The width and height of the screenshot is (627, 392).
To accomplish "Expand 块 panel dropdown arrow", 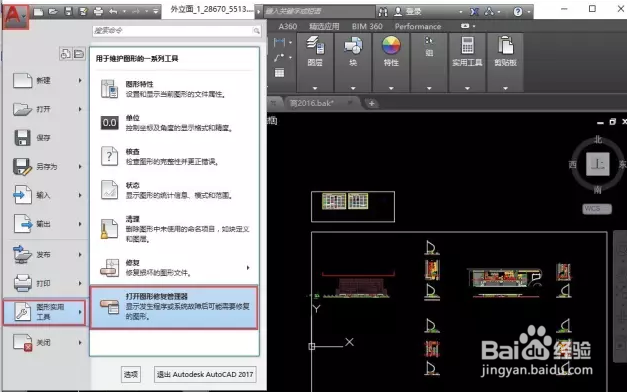I will click(x=353, y=88).
